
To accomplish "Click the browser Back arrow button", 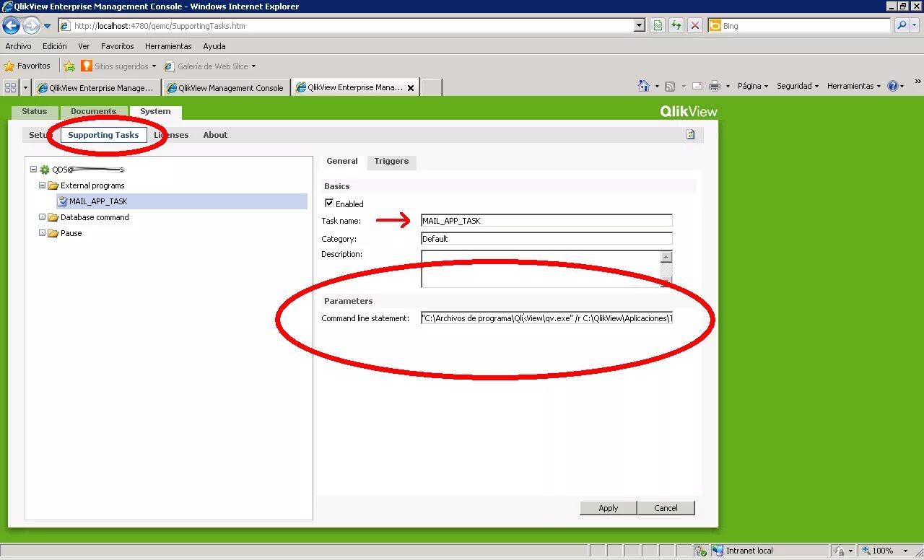I will tap(11, 26).
